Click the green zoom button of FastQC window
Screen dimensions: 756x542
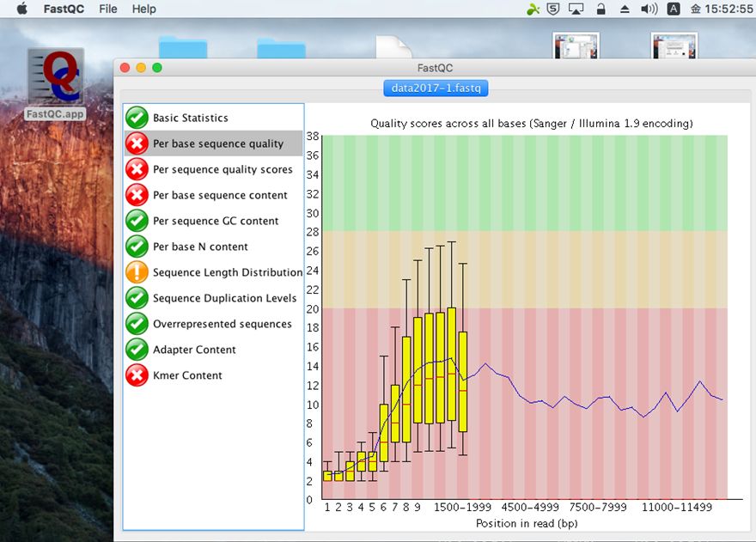tap(156, 68)
